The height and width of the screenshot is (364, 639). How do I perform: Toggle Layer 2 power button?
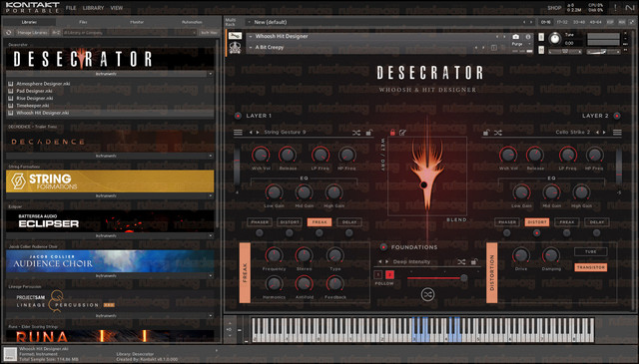[x=617, y=116]
